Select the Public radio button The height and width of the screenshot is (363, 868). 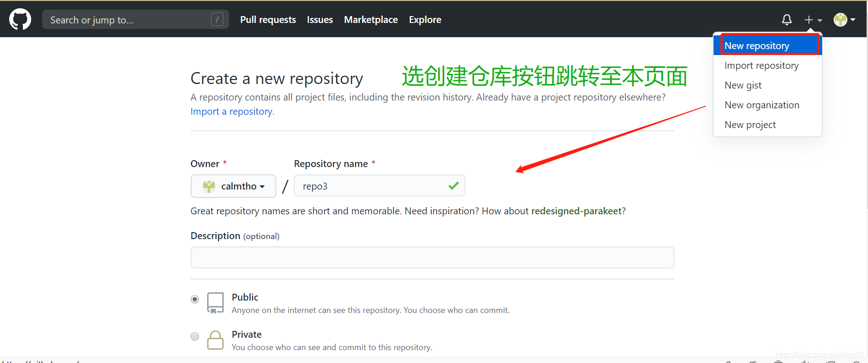(x=195, y=299)
